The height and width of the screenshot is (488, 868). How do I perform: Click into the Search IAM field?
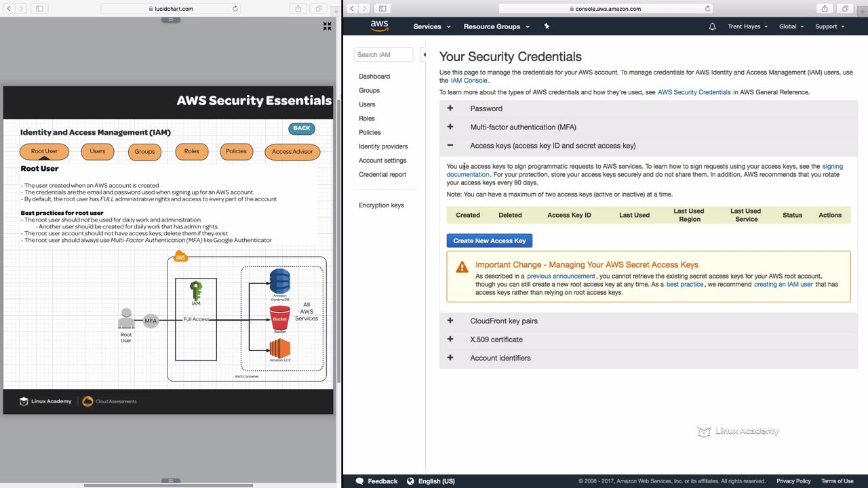384,55
